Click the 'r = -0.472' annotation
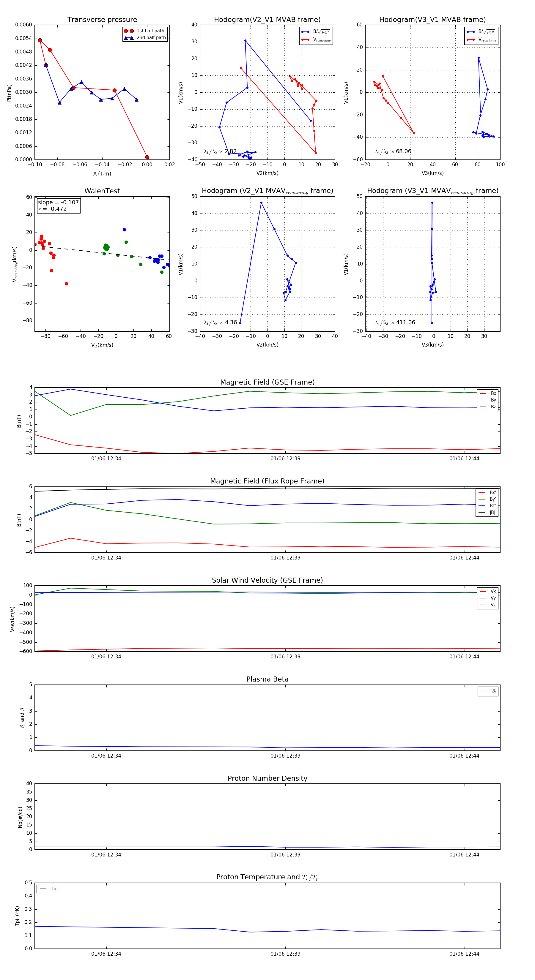Image resolution: width=535 pixels, height=980 pixels. (x=53, y=209)
